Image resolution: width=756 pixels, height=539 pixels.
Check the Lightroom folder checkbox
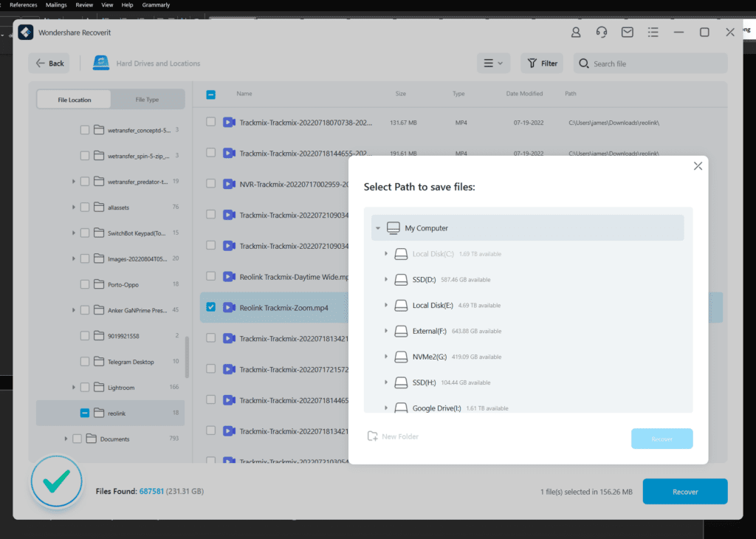point(85,388)
